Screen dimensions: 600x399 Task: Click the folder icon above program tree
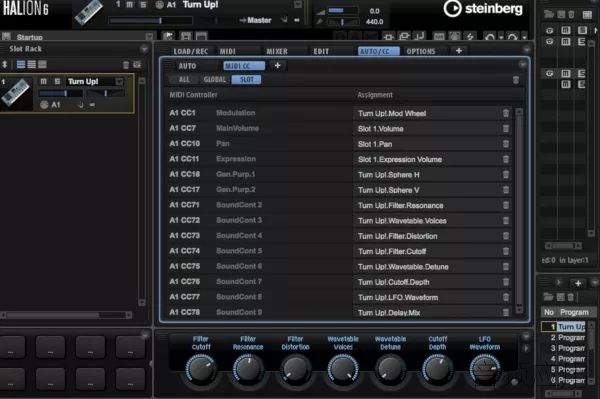[549, 15]
